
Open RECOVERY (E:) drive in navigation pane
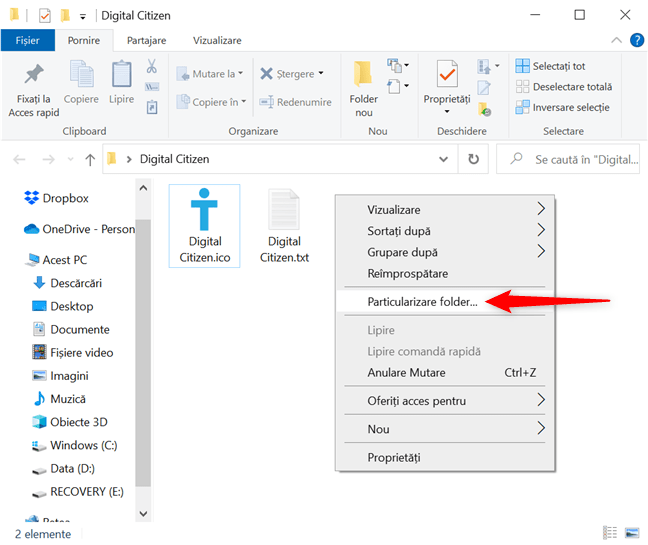pyautogui.click(x=78, y=491)
